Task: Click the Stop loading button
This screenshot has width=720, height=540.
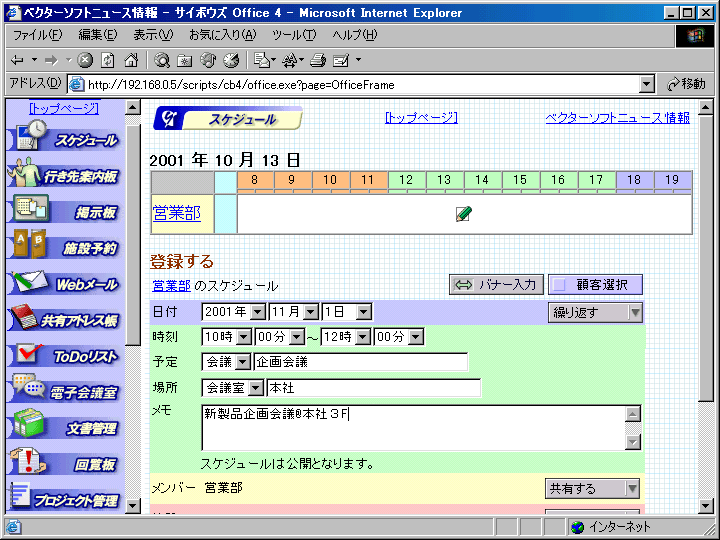Action: pyautogui.click(x=85, y=60)
